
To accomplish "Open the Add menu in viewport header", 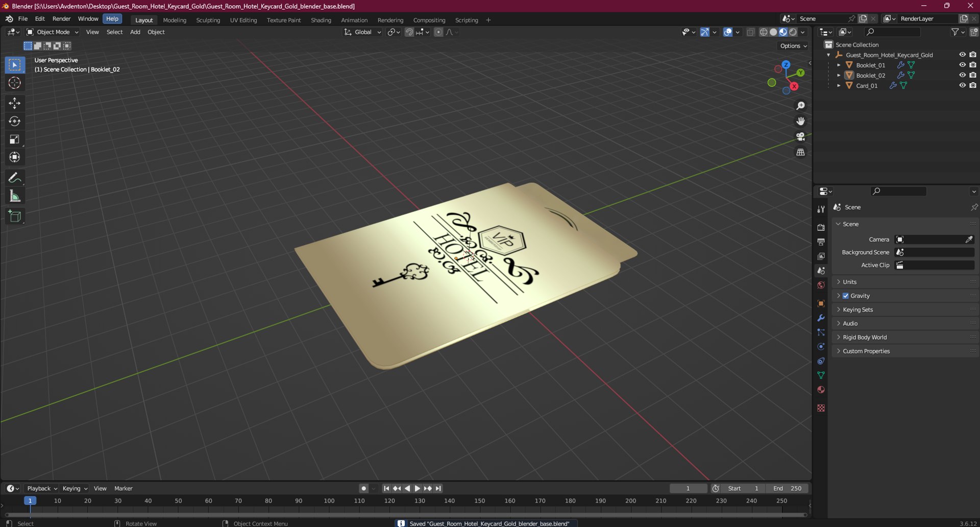I will (135, 32).
